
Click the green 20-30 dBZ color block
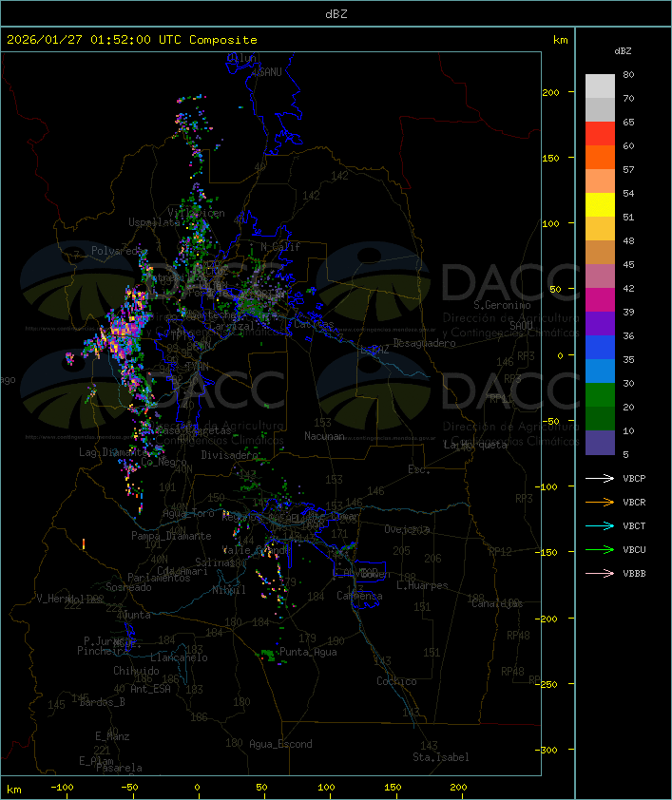[x=600, y=395]
